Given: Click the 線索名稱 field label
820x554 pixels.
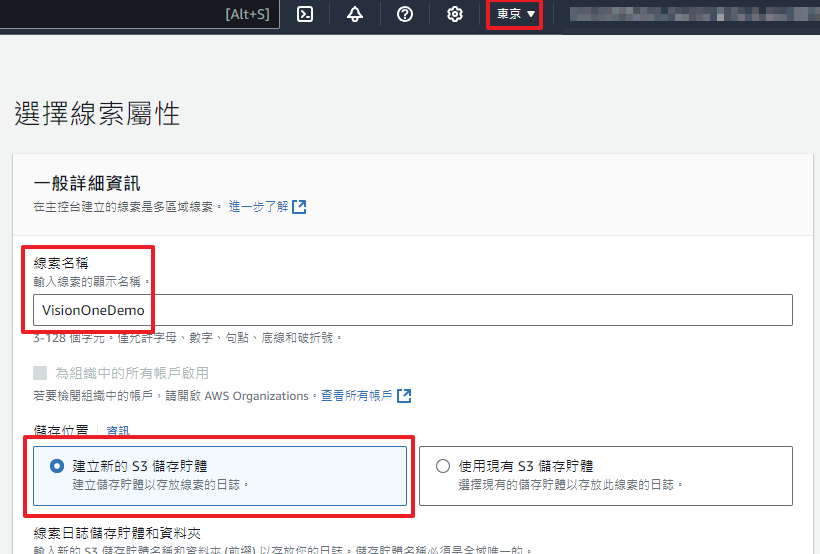Looking at the screenshot, I should [61, 262].
